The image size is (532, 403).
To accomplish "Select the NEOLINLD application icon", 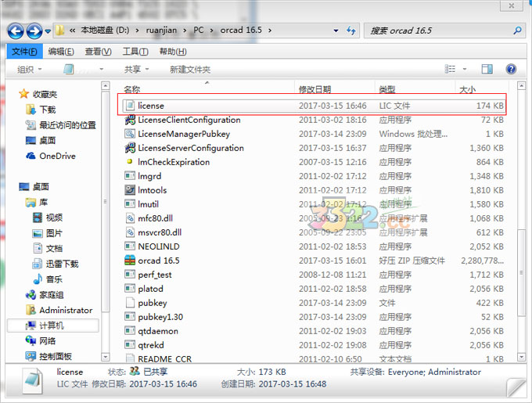I will (130, 246).
